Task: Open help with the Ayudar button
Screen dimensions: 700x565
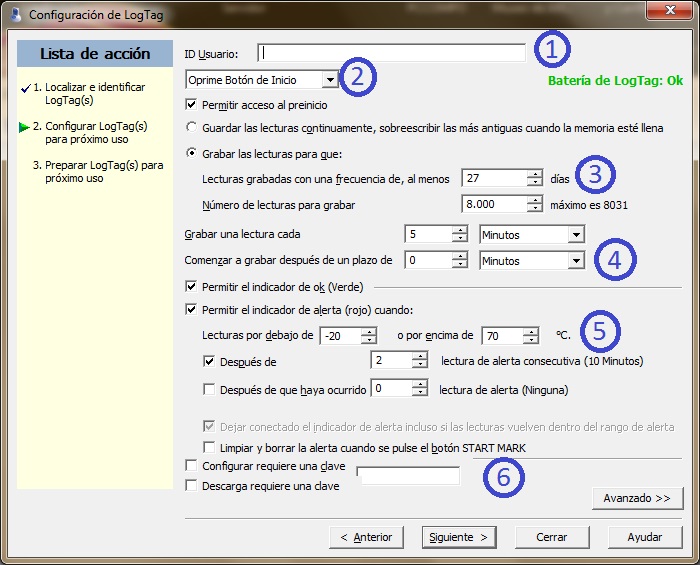Action: click(x=645, y=537)
